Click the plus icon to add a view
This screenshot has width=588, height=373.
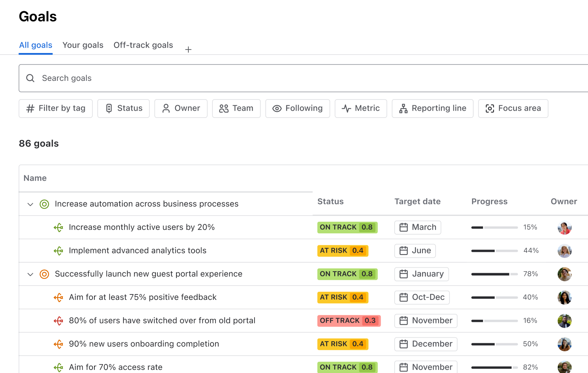(x=188, y=50)
